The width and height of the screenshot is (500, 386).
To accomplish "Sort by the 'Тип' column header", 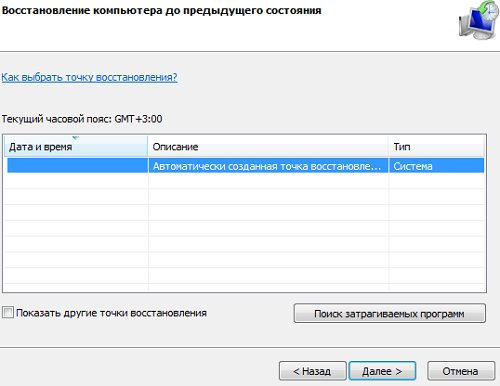I will click(437, 147).
